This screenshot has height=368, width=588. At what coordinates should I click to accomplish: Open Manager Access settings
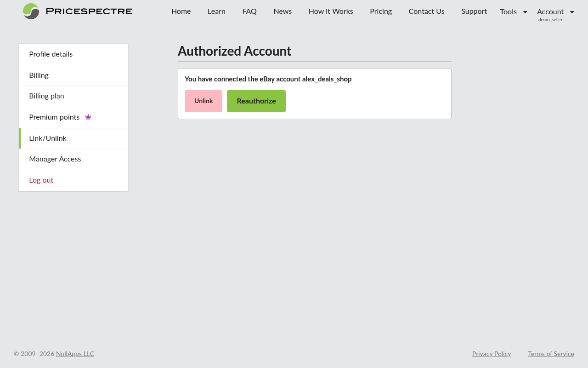click(x=55, y=159)
